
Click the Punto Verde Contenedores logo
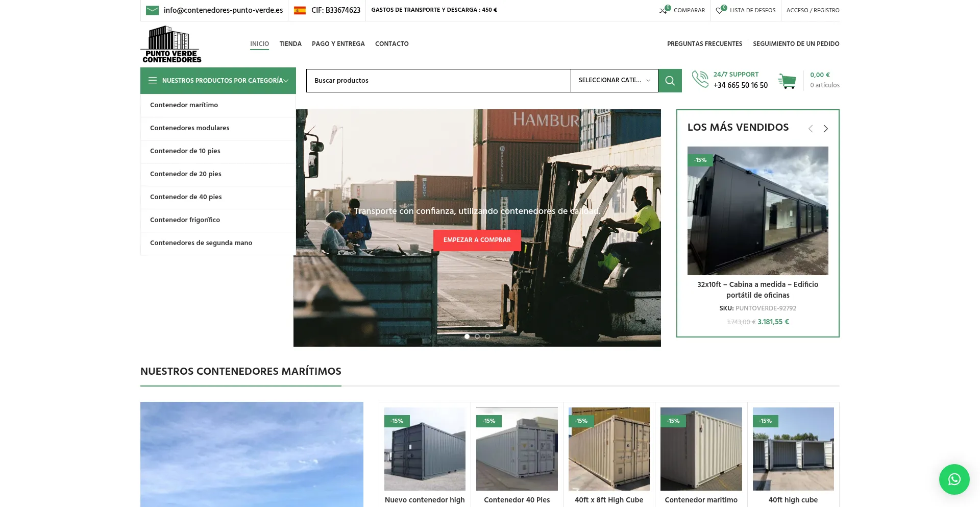pos(171,44)
